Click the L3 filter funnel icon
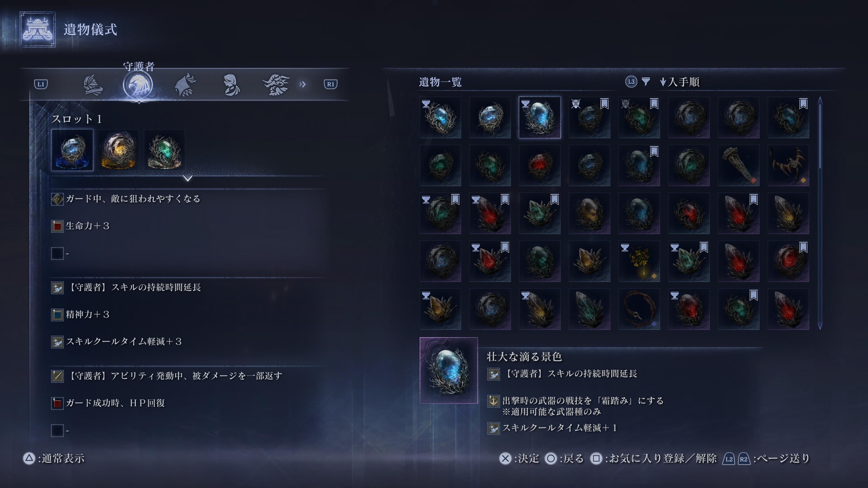The height and width of the screenshot is (488, 868). [645, 82]
